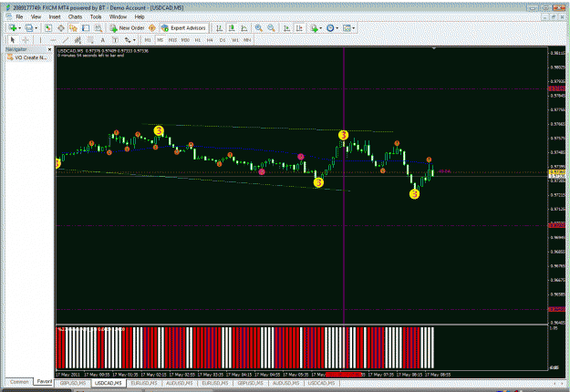The width and height of the screenshot is (570, 392).
Task: Switch chart to bar chart
Action: [219, 28]
